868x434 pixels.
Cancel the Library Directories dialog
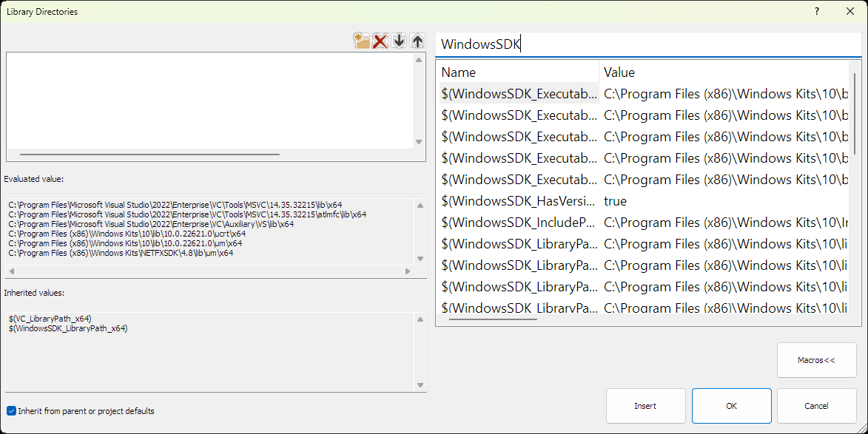(x=816, y=405)
